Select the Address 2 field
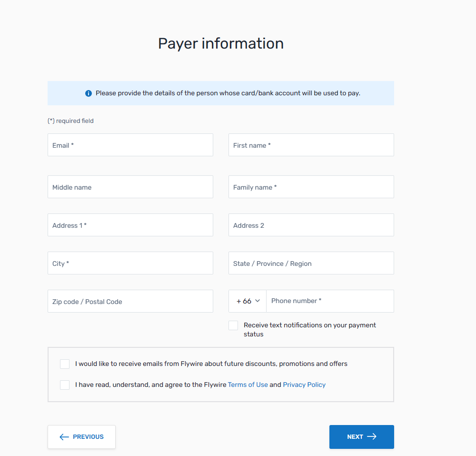Screen dimensions: 476x456 click(x=311, y=225)
